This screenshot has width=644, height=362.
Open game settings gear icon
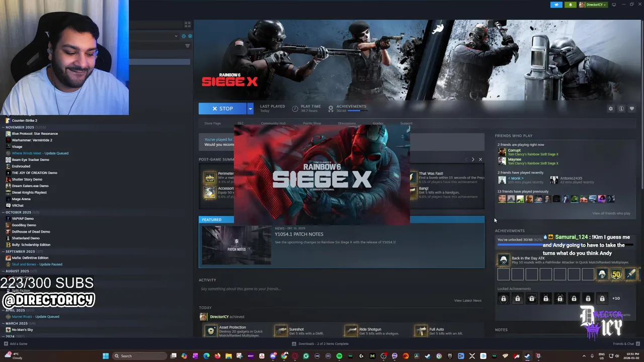click(611, 109)
